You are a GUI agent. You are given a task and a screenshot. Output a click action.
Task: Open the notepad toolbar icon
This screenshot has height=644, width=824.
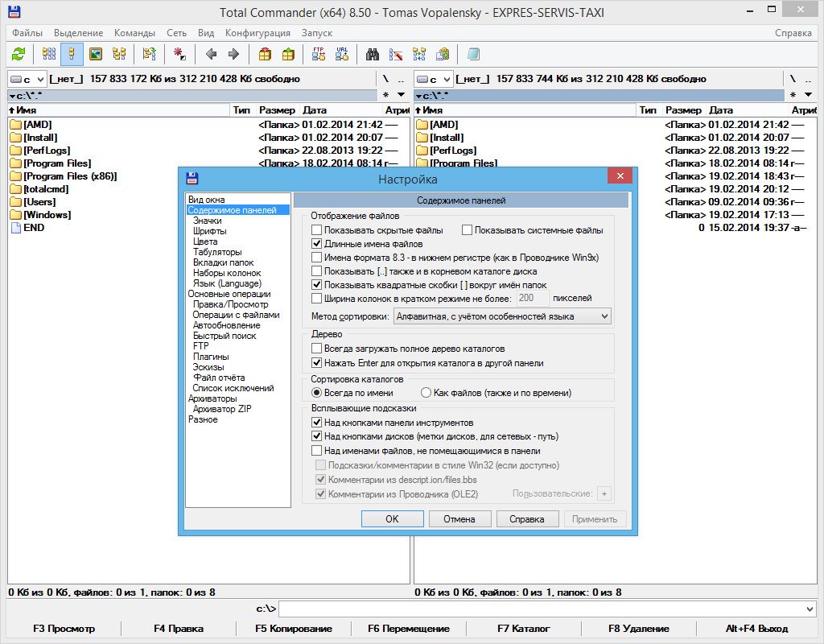click(473, 54)
